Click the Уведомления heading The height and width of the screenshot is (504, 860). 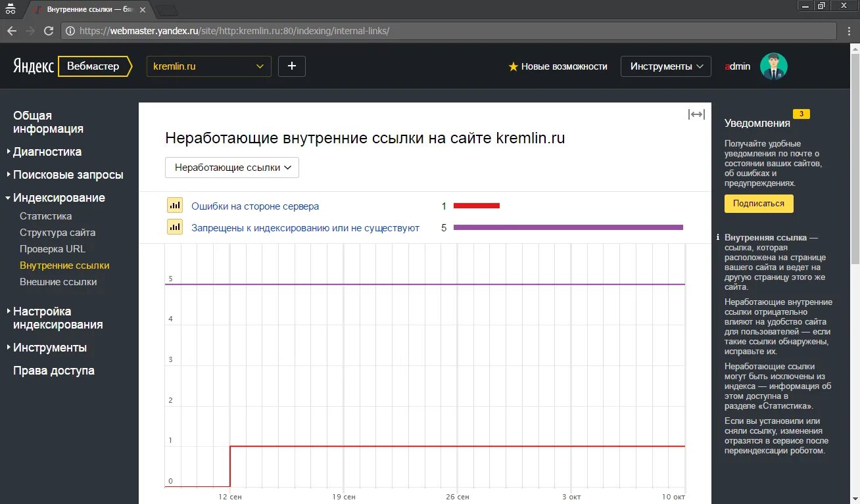point(757,123)
